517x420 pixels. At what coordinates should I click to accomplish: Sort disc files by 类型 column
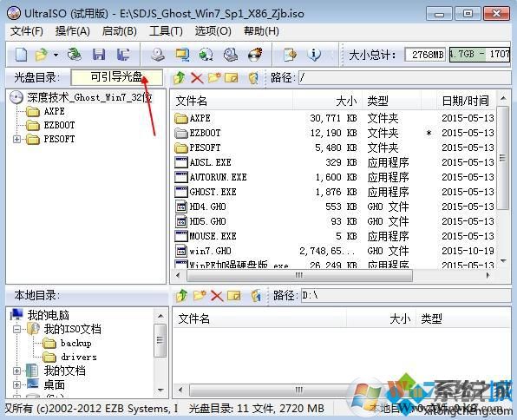(x=391, y=101)
